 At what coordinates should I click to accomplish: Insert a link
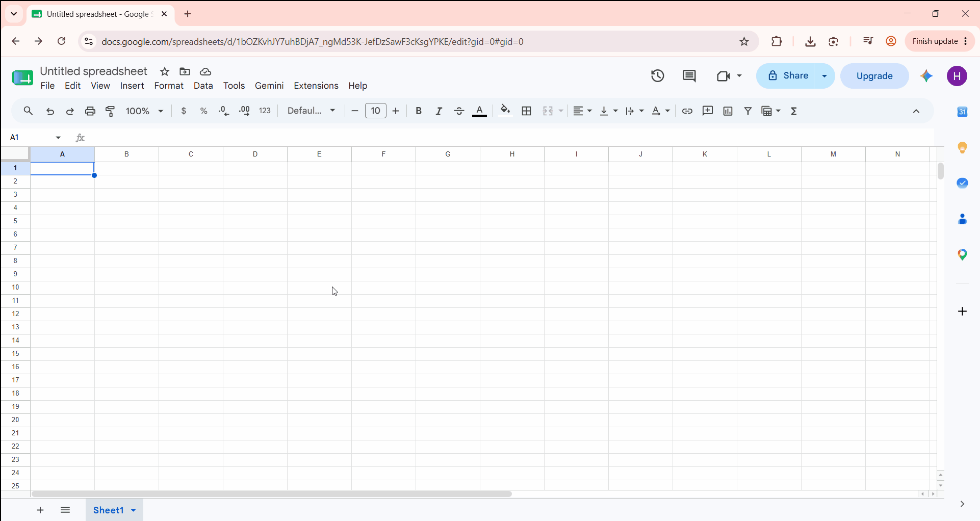click(x=687, y=111)
